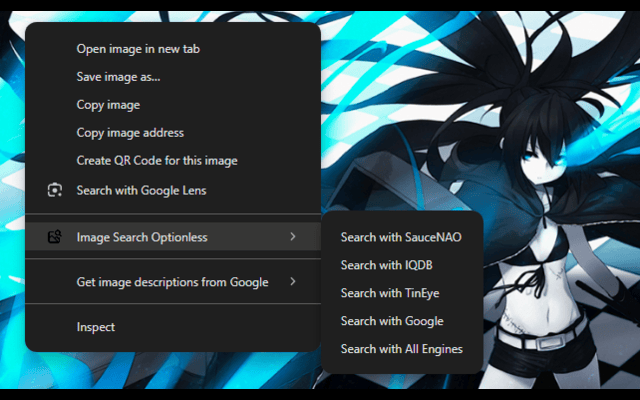Choose Inspect from context menu
Screen dimensions: 640x400
173,327
